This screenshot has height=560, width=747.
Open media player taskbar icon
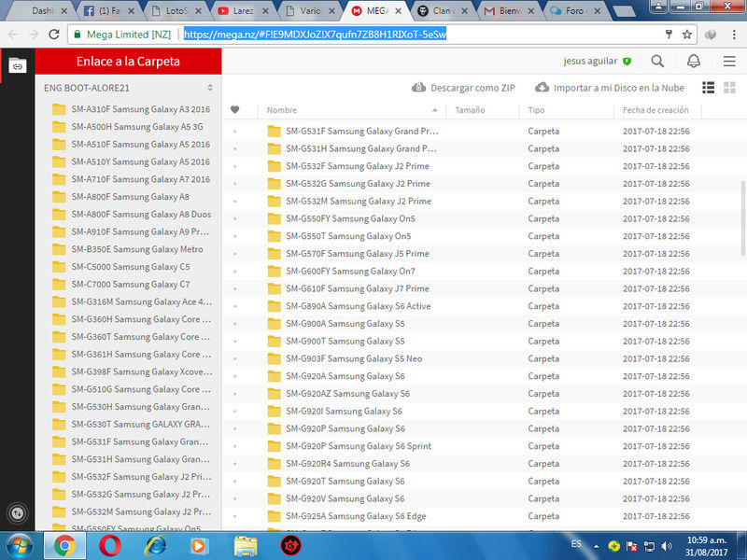pyautogui.click(x=199, y=546)
